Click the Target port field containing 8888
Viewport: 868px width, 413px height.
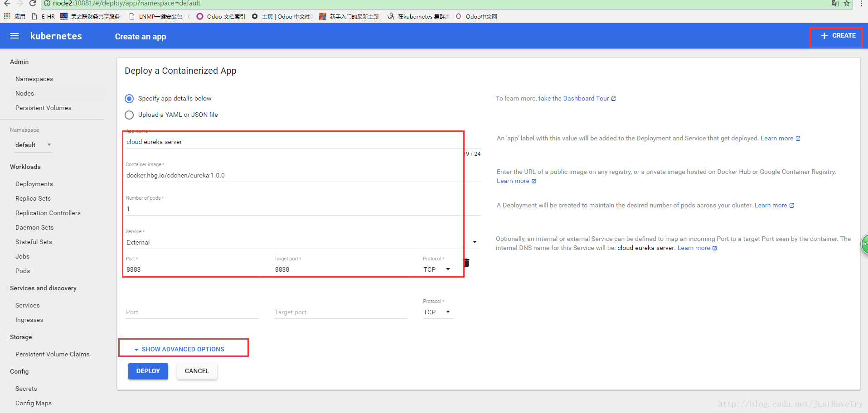point(341,269)
